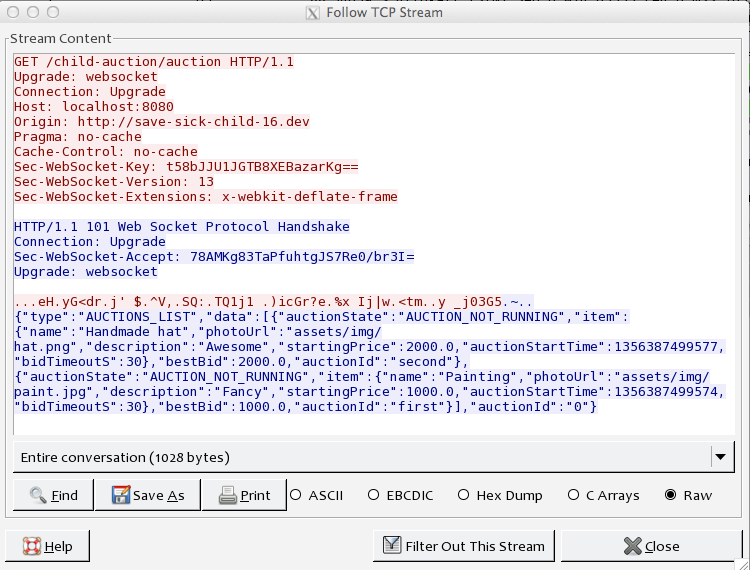Click the printer icon on Print button
This screenshot has width=750, height=570.
227,495
